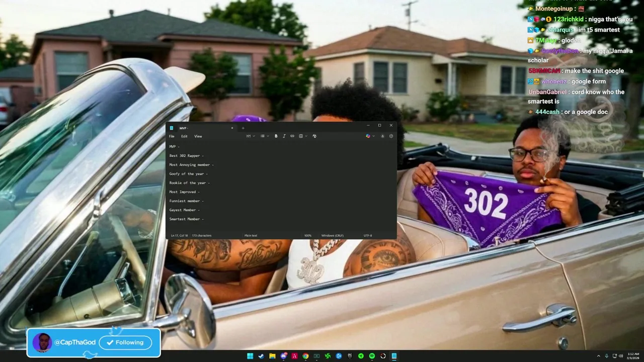This screenshot has height=362, width=644.
Task: Open the taskbar clock and date
Action: pos(633,356)
